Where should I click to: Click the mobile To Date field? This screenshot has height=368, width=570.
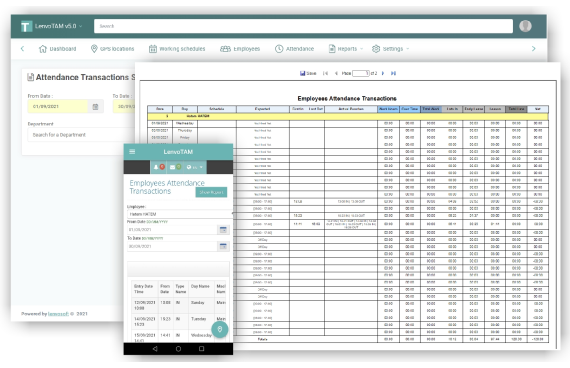(172, 246)
